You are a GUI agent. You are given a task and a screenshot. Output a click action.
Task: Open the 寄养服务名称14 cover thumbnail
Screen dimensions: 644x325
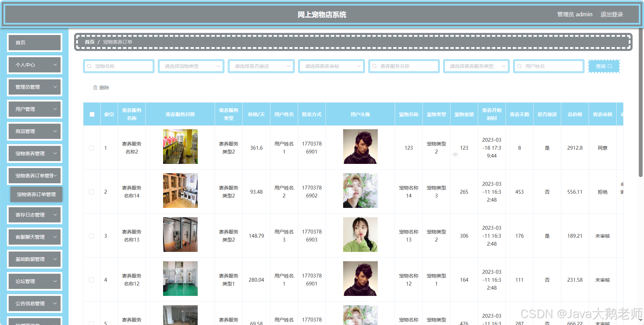180,191
